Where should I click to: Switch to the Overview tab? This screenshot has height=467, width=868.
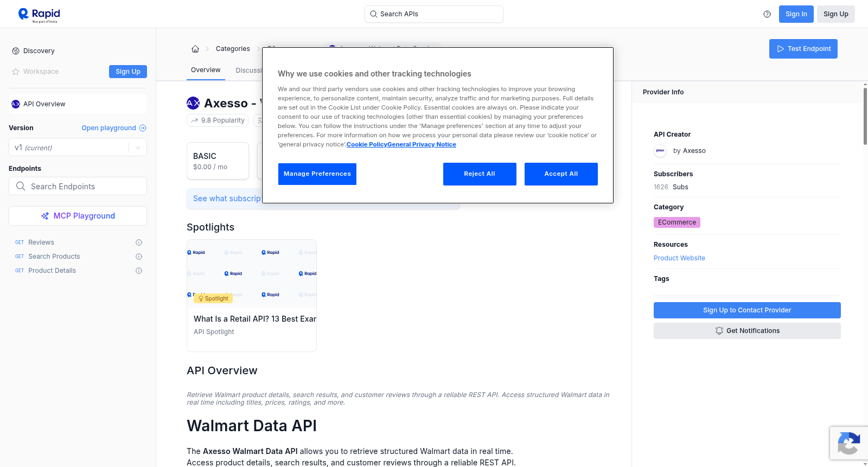206,70
